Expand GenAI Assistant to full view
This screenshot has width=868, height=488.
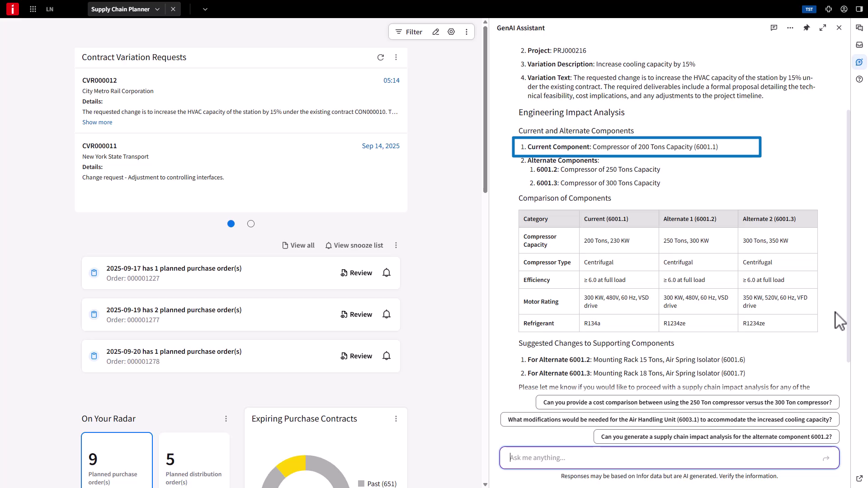click(x=823, y=28)
